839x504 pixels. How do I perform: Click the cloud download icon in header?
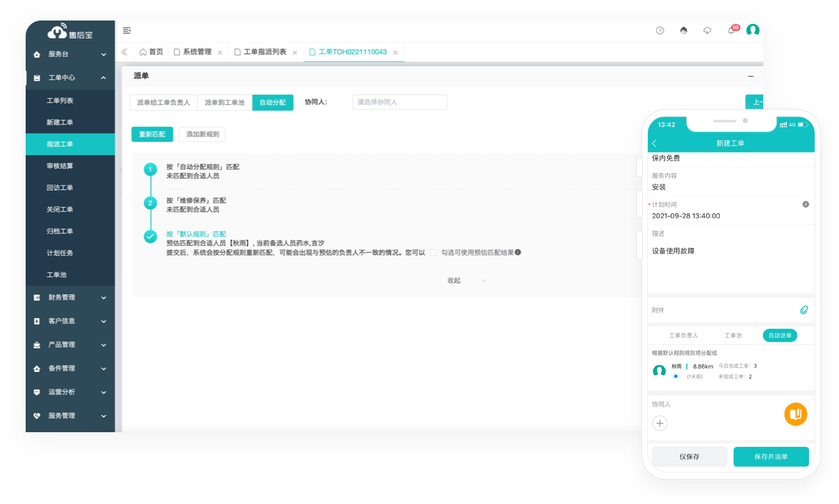click(708, 31)
